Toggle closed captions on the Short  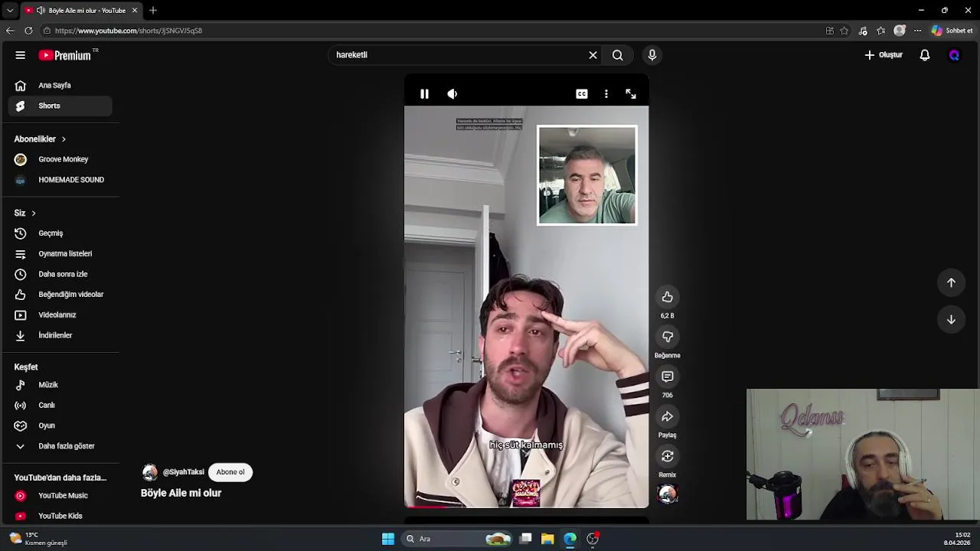pyautogui.click(x=582, y=94)
